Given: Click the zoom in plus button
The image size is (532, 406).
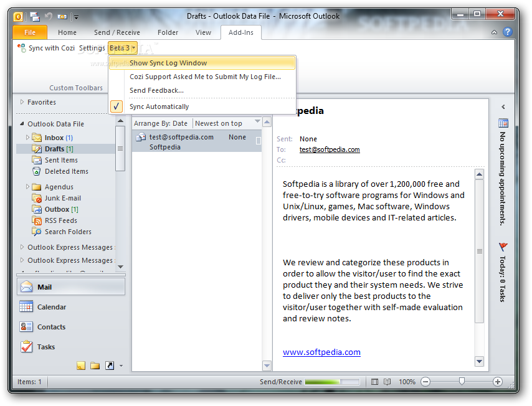Looking at the screenshot, I should pyautogui.click(x=497, y=382).
